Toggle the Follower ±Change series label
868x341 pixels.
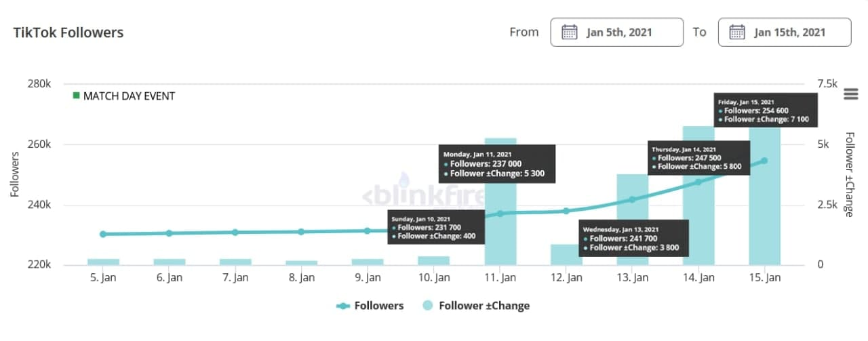(x=484, y=306)
